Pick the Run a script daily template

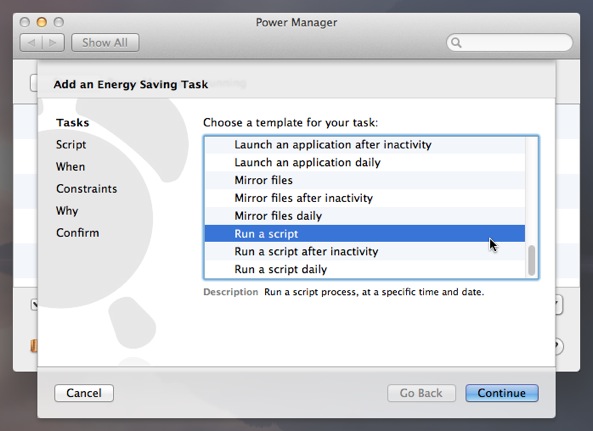click(x=365, y=269)
